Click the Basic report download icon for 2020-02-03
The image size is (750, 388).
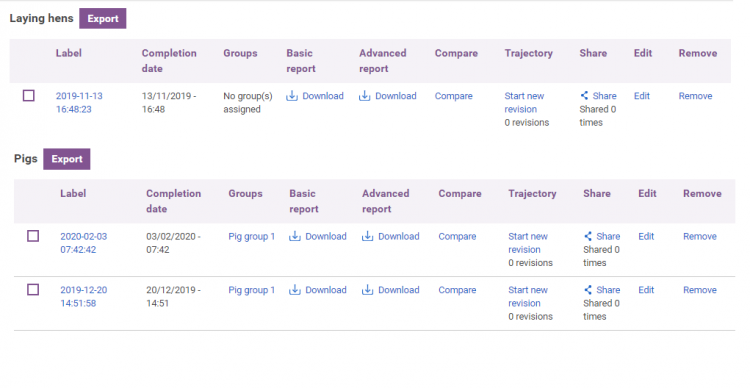(x=295, y=236)
